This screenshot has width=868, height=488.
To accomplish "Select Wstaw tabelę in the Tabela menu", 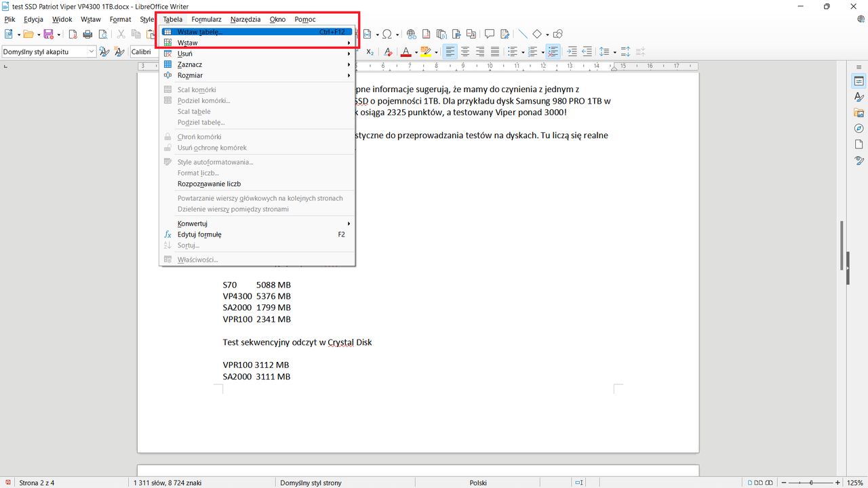I will click(203, 32).
